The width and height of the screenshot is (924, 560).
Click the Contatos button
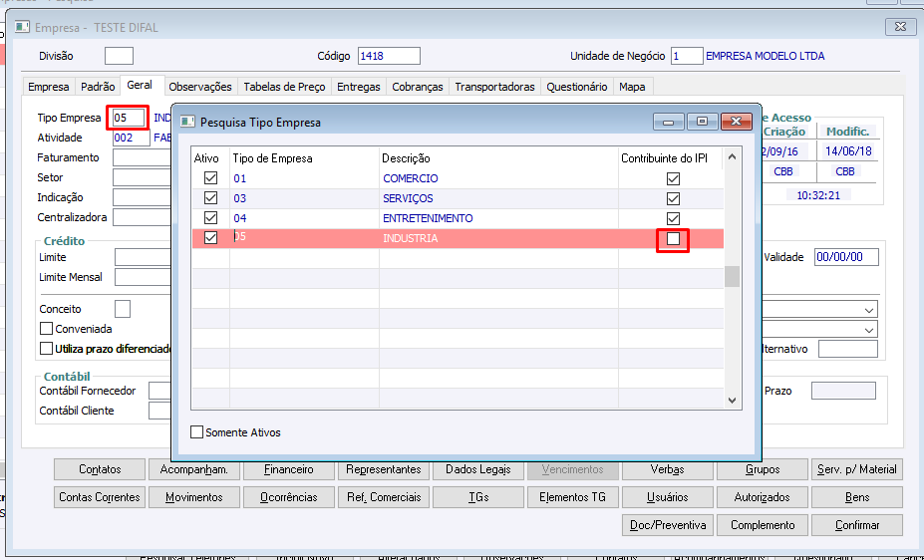(x=100, y=469)
